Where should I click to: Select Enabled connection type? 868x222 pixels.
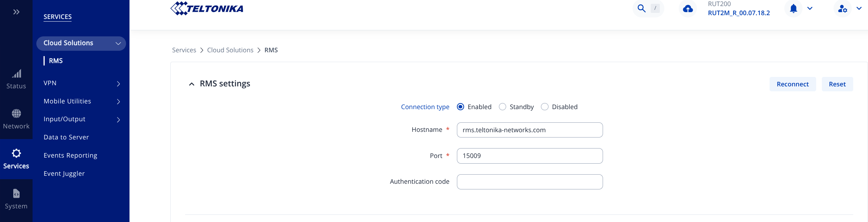[460, 107]
